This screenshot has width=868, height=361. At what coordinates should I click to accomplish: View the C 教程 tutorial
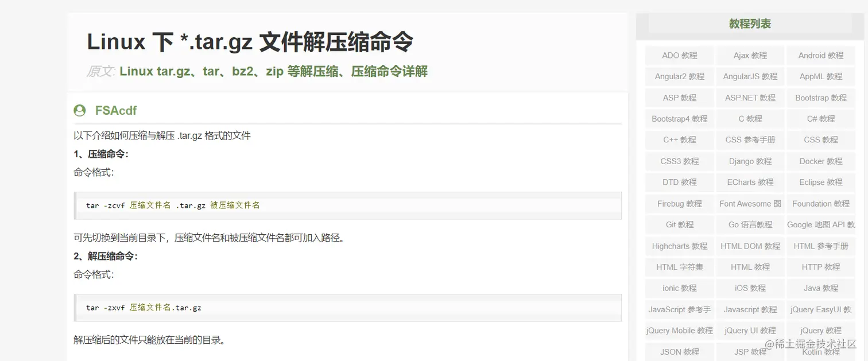click(x=750, y=119)
